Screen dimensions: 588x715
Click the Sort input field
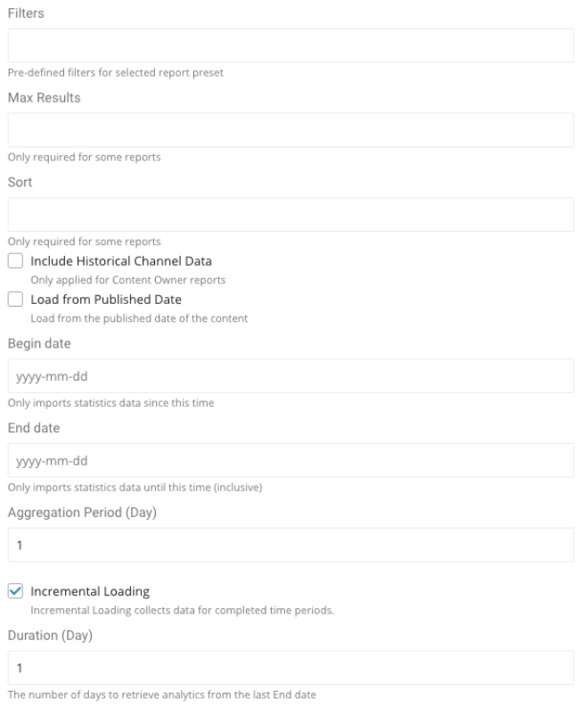pos(290,215)
